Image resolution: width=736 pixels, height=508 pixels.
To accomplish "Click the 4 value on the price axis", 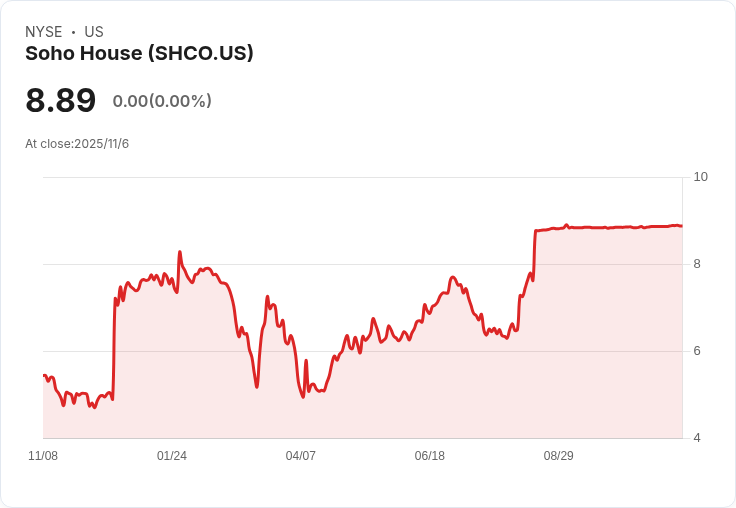I will pyautogui.click(x=697, y=438).
